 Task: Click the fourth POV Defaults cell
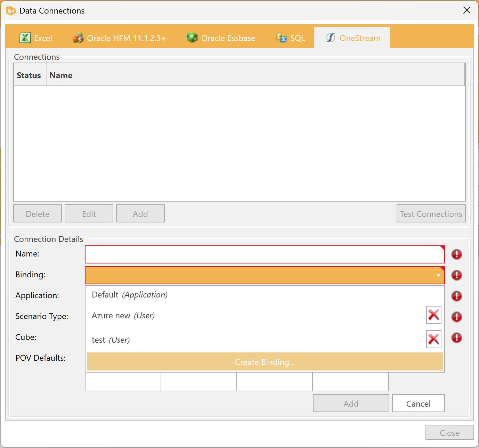click(x=350, y=382)
